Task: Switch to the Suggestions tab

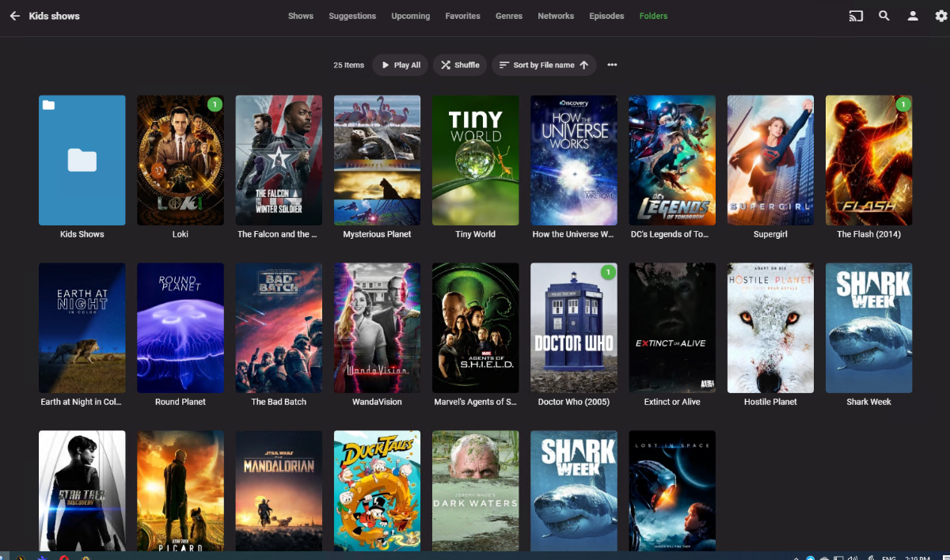Action: click(x=352, y=16)
